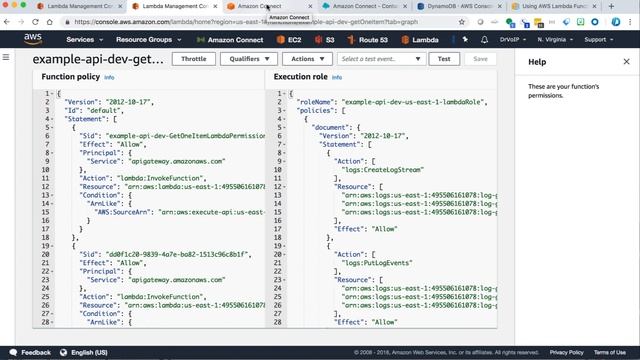Viewport: 640px width, 360px height.
Task: Click the AWS logo home icon
Action: click(33, 39)
